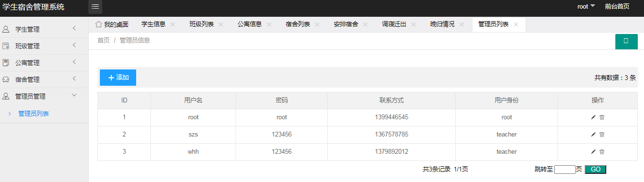Click the 管理员信息 breadcrumb text
Image resolution: width=644 pixels, height=182 pixels.
pyautogui.click(x=135, y=40)
